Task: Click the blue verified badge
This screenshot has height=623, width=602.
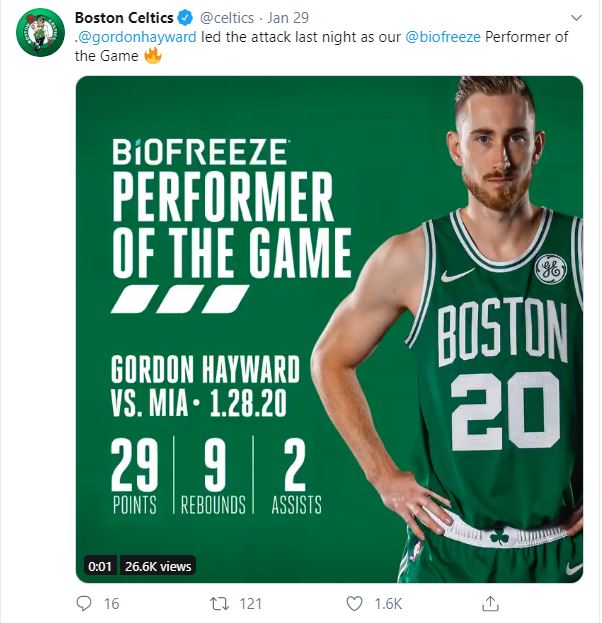Action: point(184,17)
